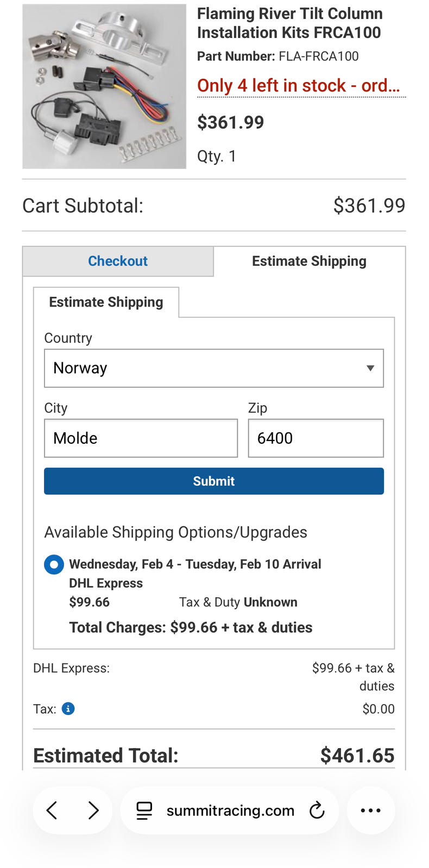This screenshot has height=868, width=429.
Task: Tap the browser forward arrow
Action: point(93,810)
